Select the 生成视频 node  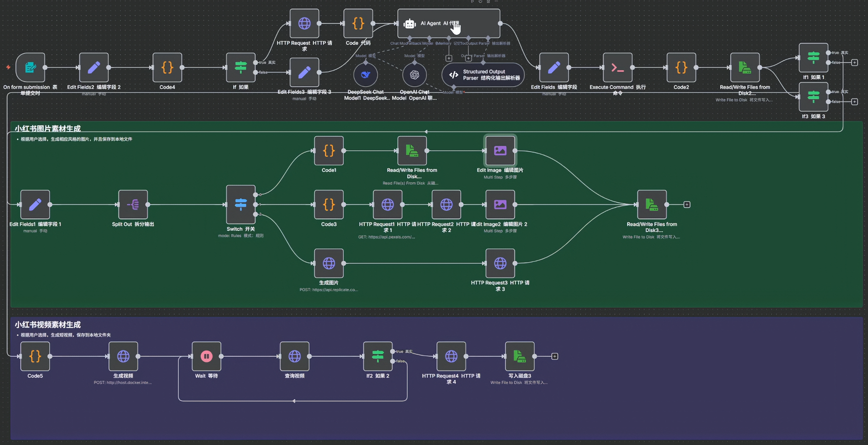[123, 356]
